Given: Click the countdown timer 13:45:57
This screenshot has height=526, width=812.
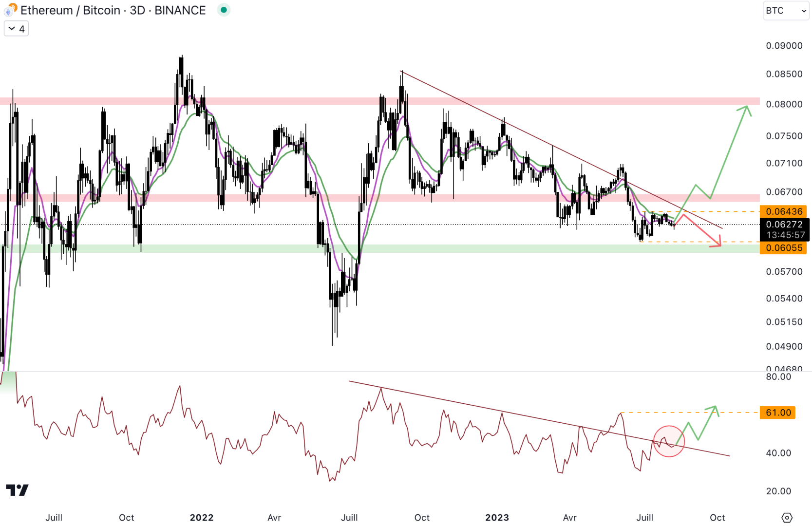Looking at the screenshot, I should [785, 235].
